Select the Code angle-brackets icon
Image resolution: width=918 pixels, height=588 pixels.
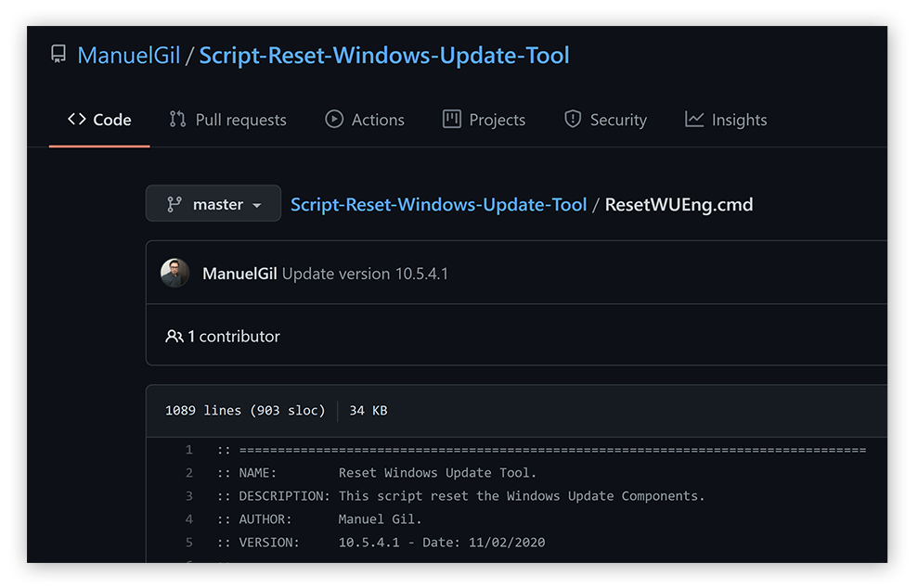[x=76, y=119]
